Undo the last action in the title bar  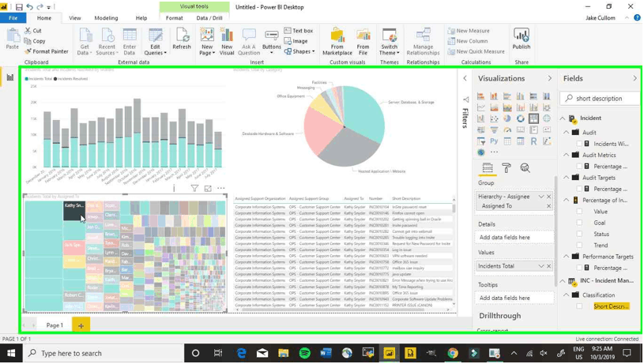tap(29, 7)
